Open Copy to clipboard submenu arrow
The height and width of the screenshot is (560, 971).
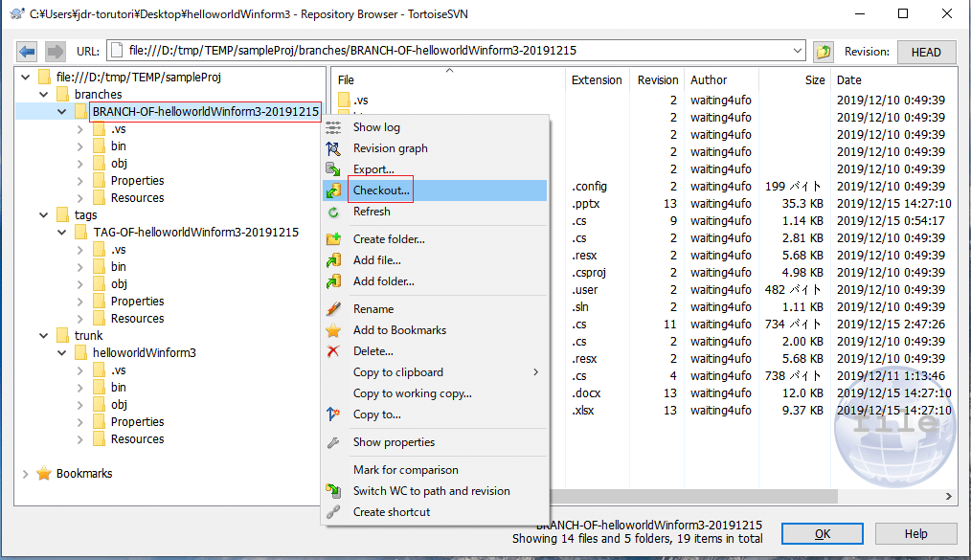point(535,371)
